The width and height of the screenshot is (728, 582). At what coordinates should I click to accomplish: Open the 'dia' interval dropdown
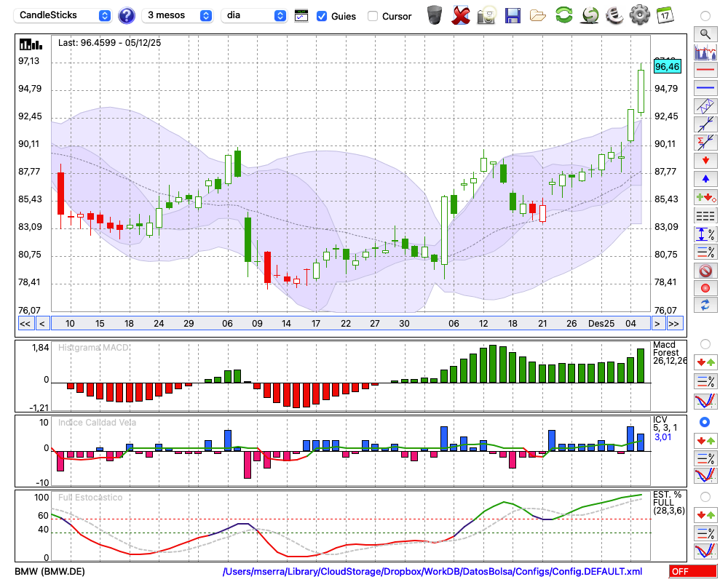pos(254,15)
